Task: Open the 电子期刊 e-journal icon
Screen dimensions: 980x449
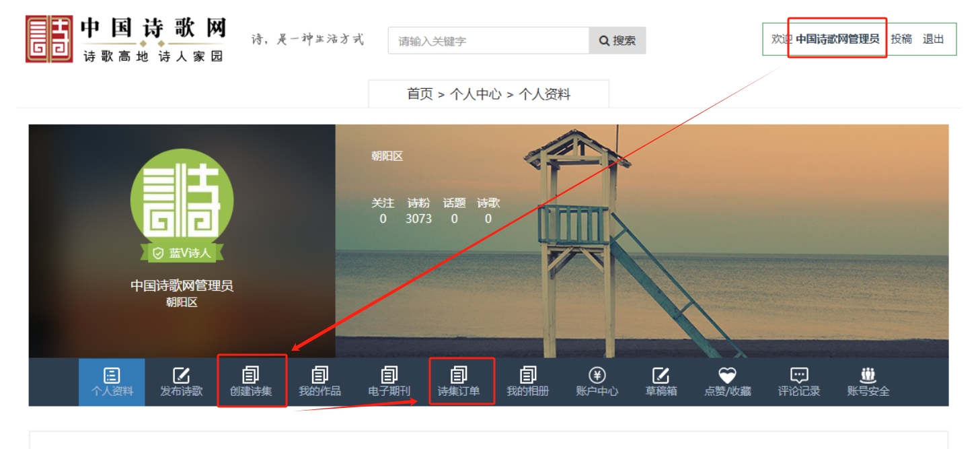Action: coord(389,375)
